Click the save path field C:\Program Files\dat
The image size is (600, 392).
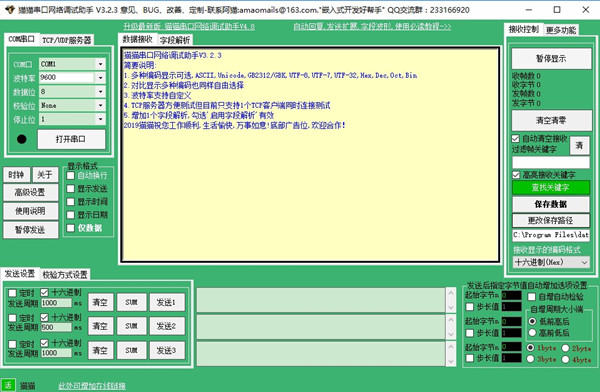click(x=551, y=235)
